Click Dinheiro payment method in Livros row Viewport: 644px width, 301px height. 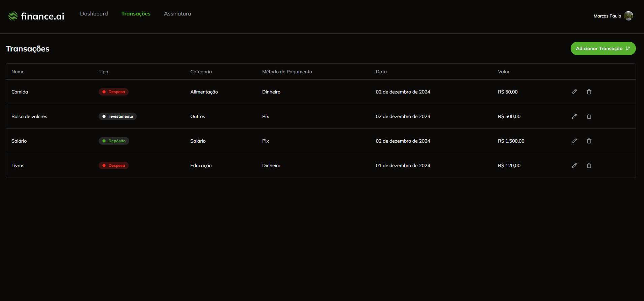(271, 165)
